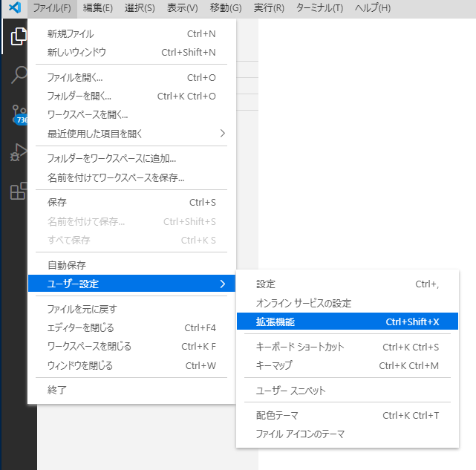
Task: Select ワークスペースを閉じる entry
Action: click(x=131, y=347)
